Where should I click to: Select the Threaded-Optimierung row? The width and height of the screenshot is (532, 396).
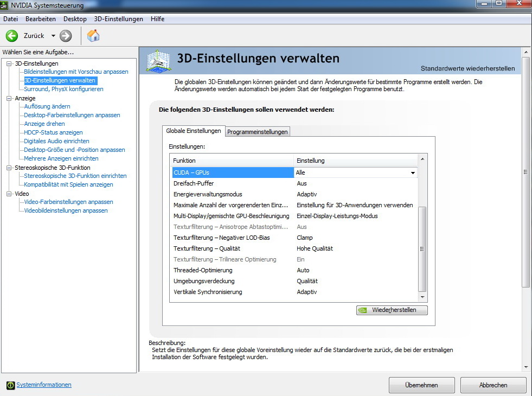294,270
